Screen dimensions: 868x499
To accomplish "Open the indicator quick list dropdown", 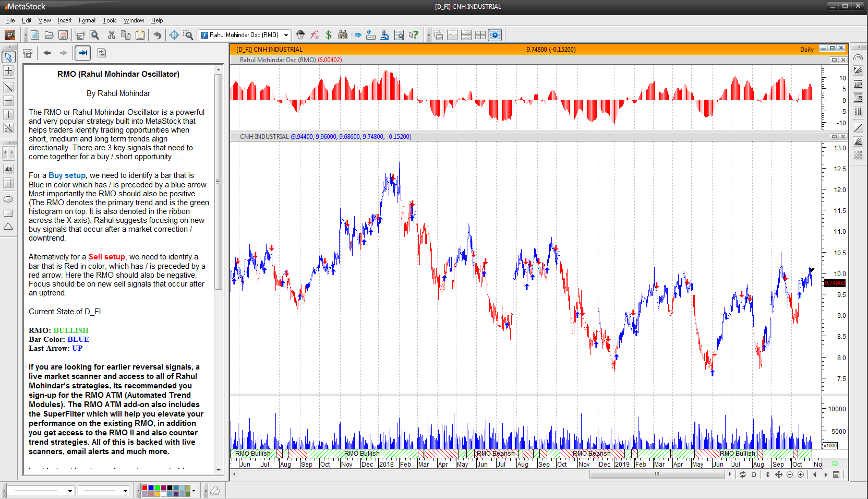I will pyautogui.click(x=286, y=35).
